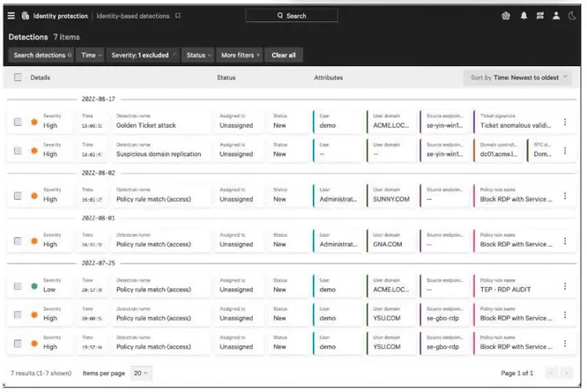587x392 pixels.
Task: Open row actions for 19:57 YSU.COM detection
Action: (565, 344)
